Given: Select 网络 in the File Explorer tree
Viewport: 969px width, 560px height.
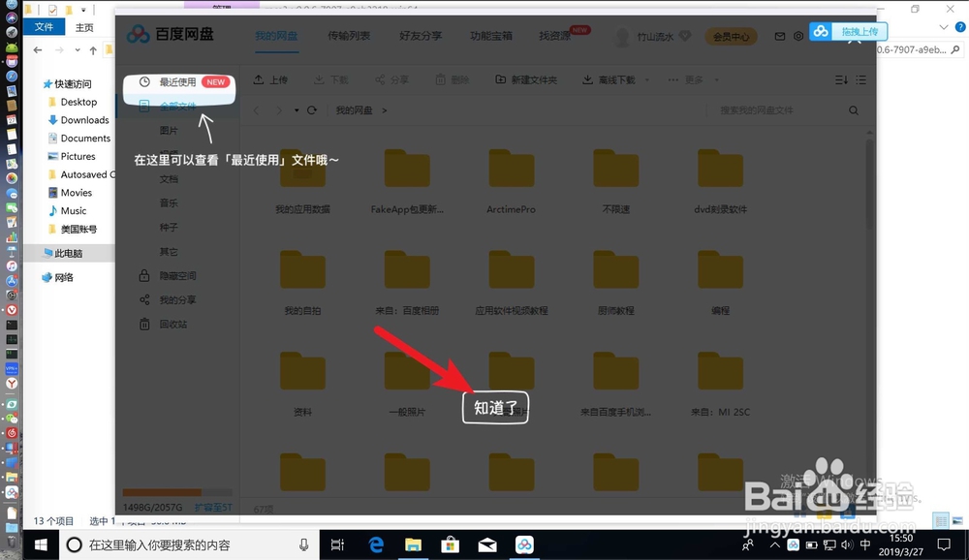Looking at the screenshot, I should [x=57, y=277].
